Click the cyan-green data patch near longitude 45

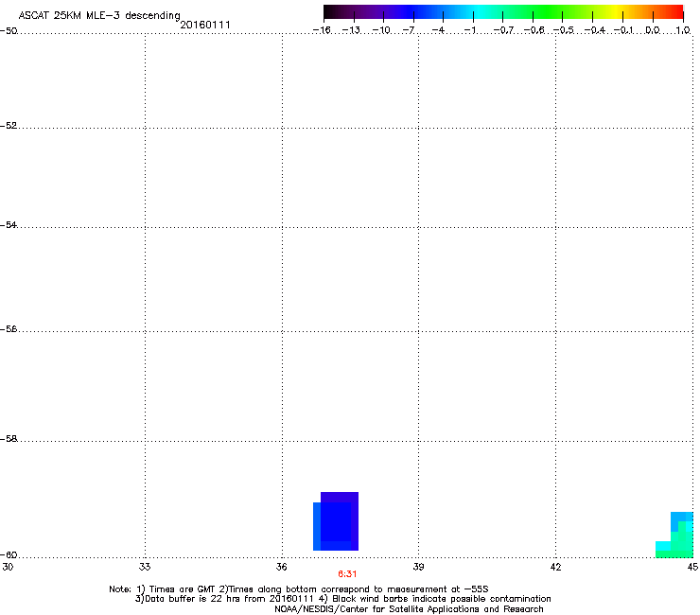[x=677, y=540]
